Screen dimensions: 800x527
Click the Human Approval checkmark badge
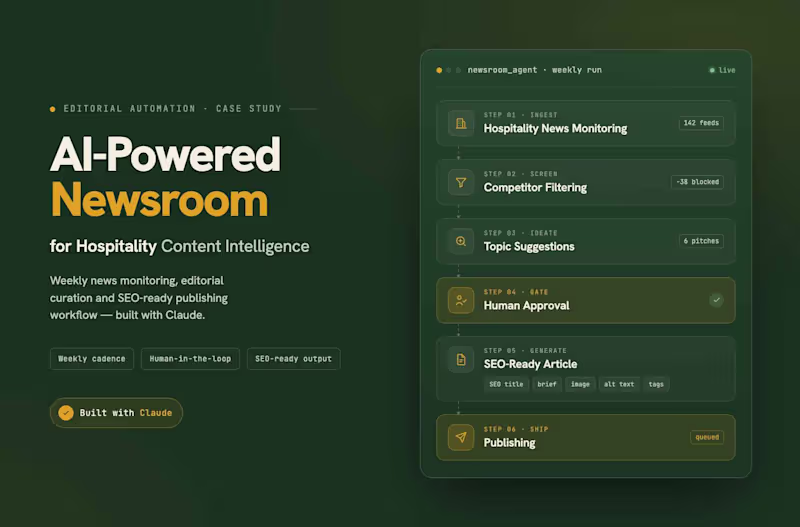coord(716,300)
